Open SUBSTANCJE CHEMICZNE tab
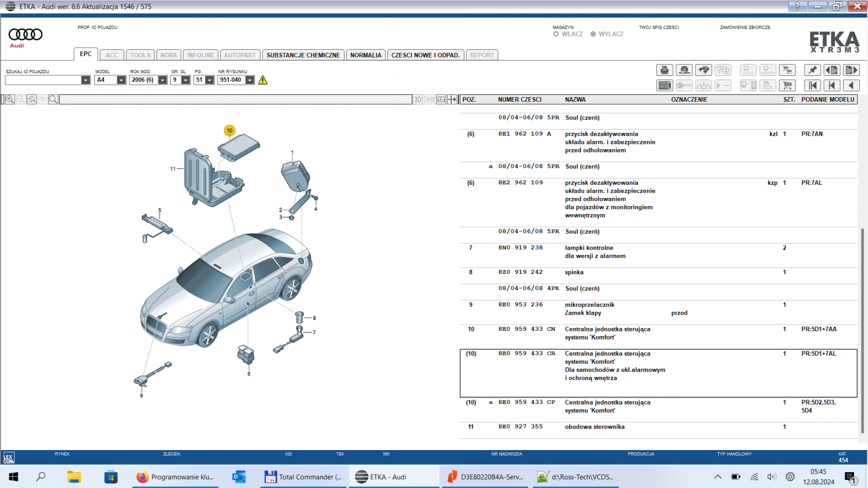Screen dimensions: 868x488 coord(303,55)
